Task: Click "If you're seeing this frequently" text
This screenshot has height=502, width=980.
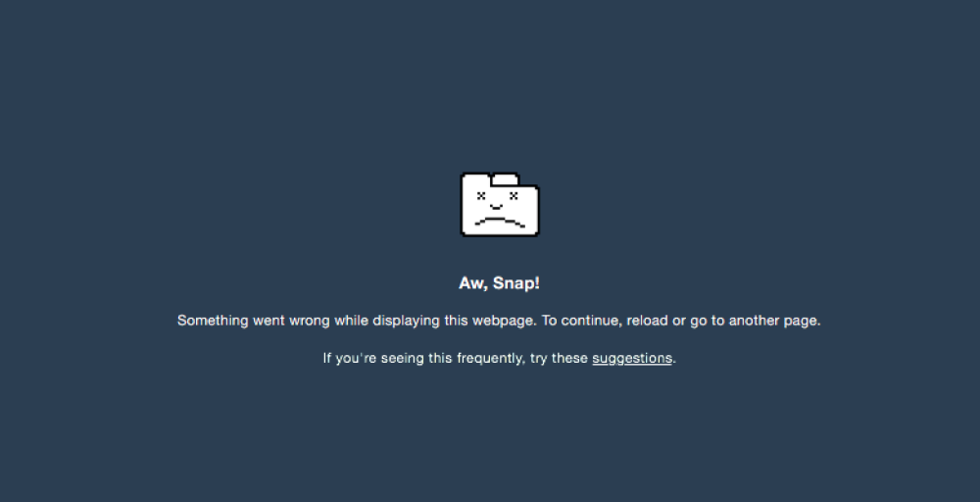Action: (x=423, y=358)
